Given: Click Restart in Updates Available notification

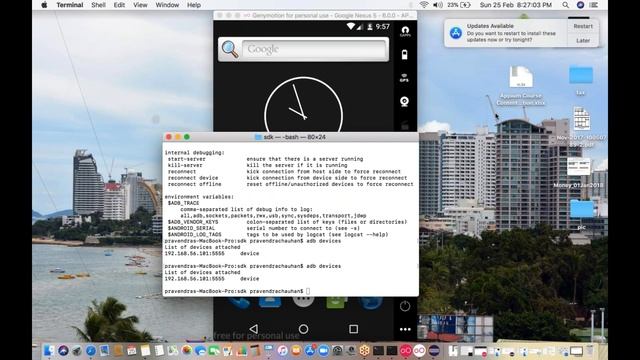Looking at the screenshot, I should tap(583, 26).
